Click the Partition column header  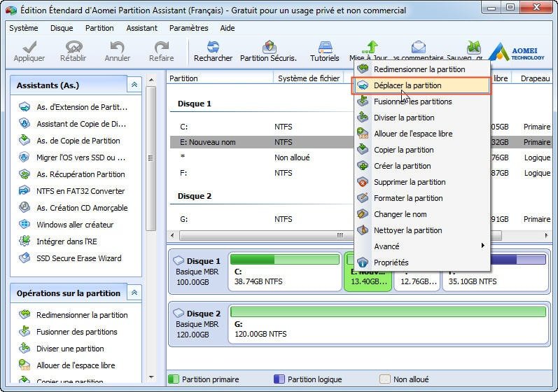point(220,78)
